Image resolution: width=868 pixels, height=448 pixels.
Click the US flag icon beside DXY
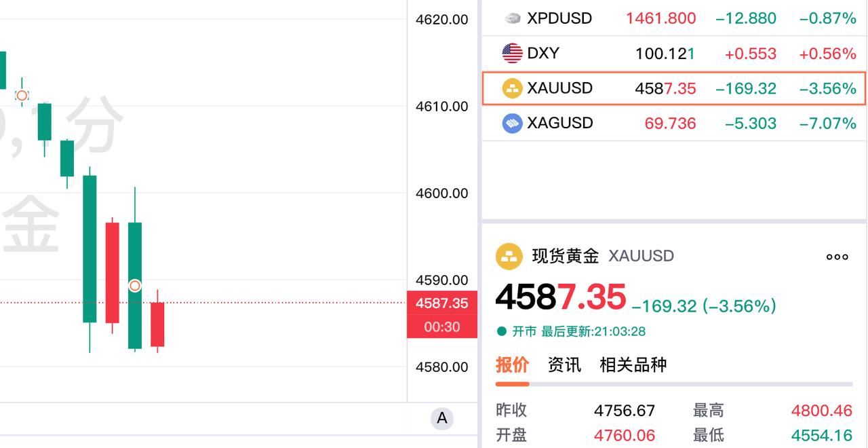pos(511,53)
